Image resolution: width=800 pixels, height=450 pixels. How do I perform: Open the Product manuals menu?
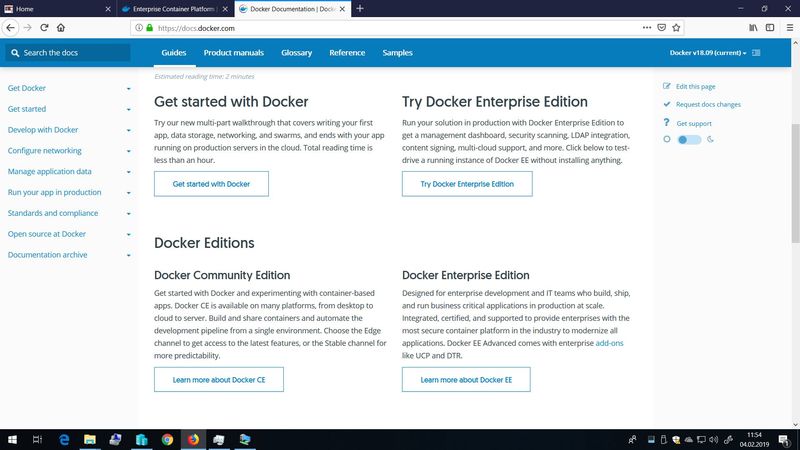[x=233, y=53]
